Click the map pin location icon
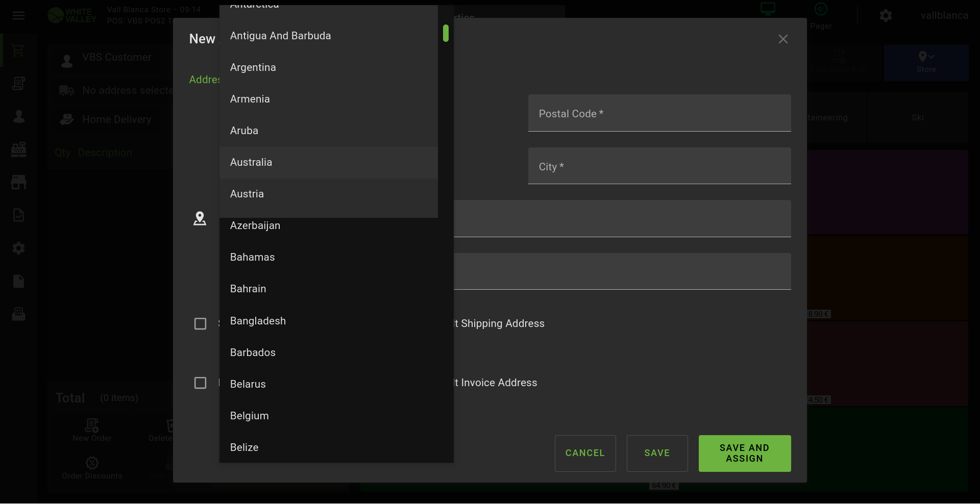This screenshot has height=504, width=980. pos(200,218)
